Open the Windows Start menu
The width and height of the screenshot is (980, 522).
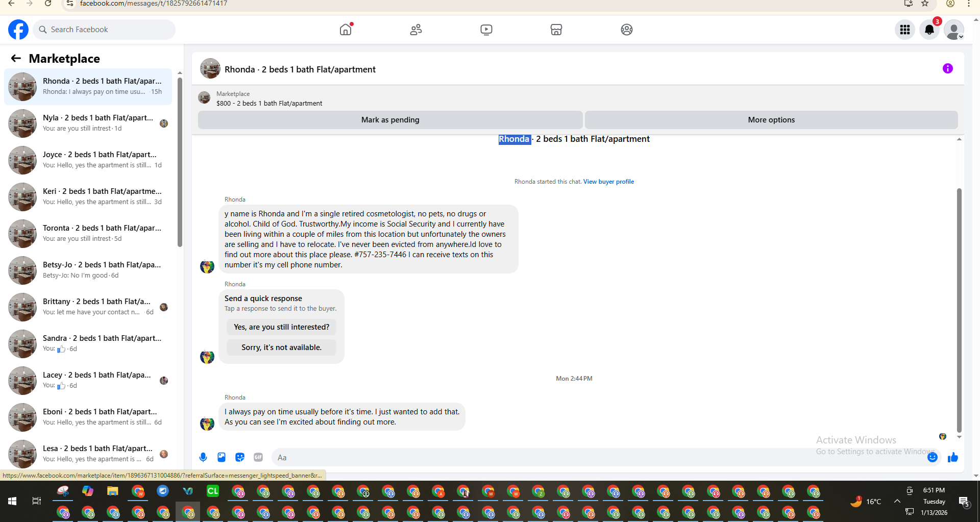point(12,501)
